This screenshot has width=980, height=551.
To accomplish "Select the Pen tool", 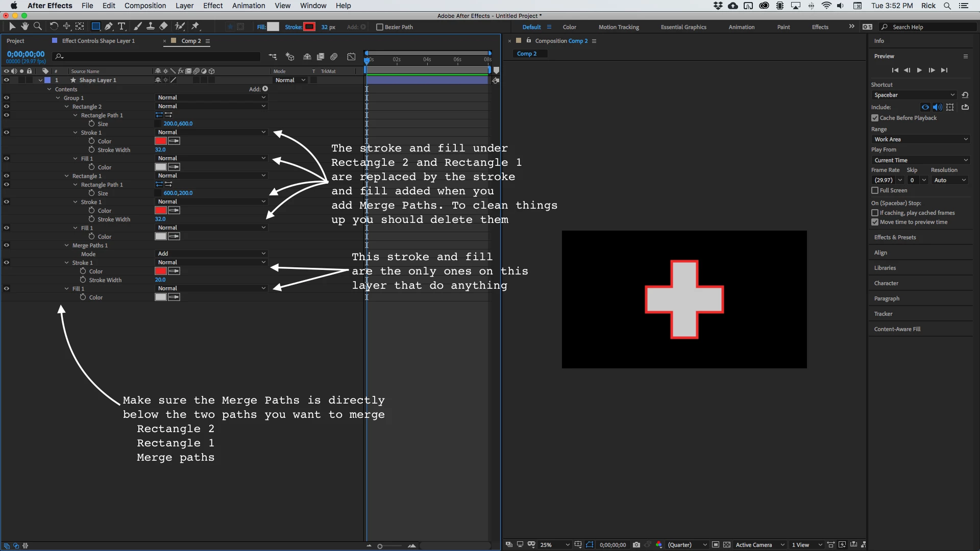I will (x=109, y=26).
